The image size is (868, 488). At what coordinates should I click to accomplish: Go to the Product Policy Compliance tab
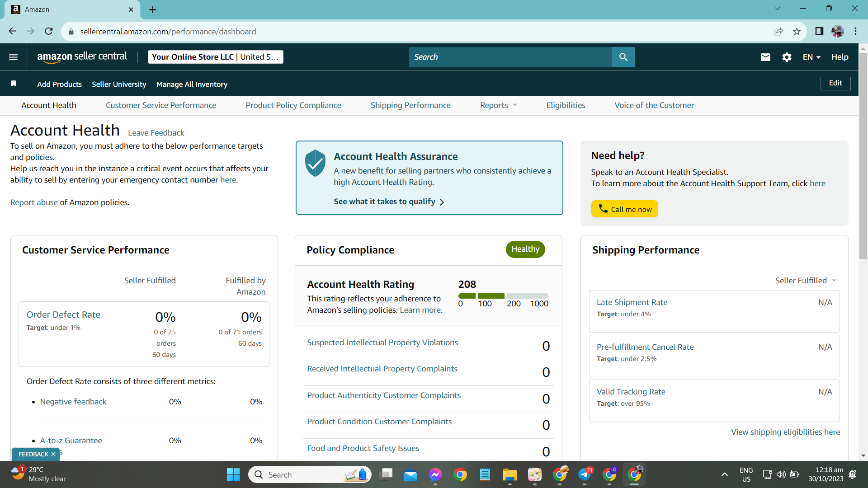(x=293, y=105)
